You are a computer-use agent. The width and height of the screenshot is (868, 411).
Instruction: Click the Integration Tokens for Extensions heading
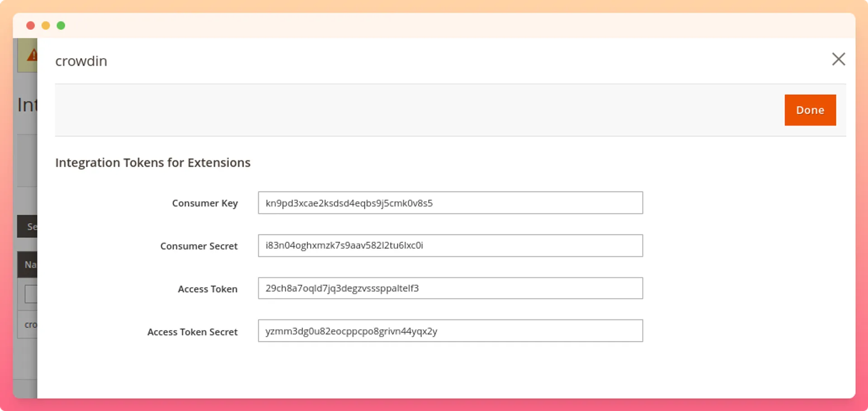click(x=153, y=163)
